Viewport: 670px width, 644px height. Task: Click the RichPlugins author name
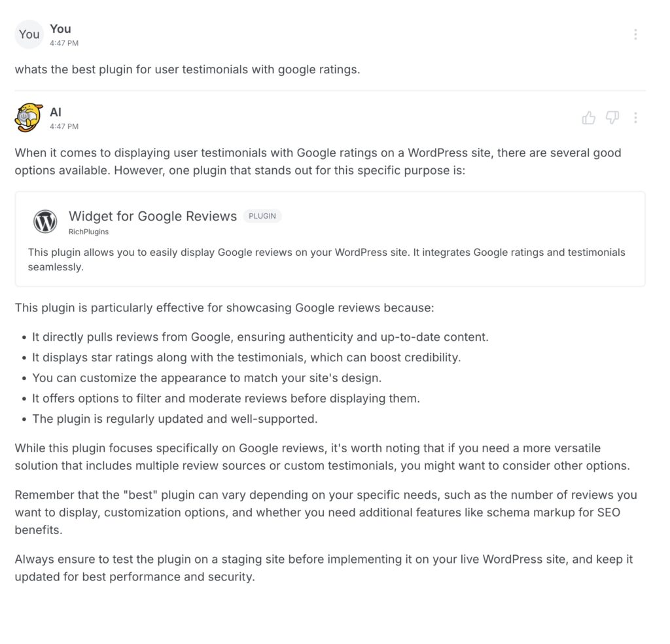pyautogui.click(x=88, y=231)
